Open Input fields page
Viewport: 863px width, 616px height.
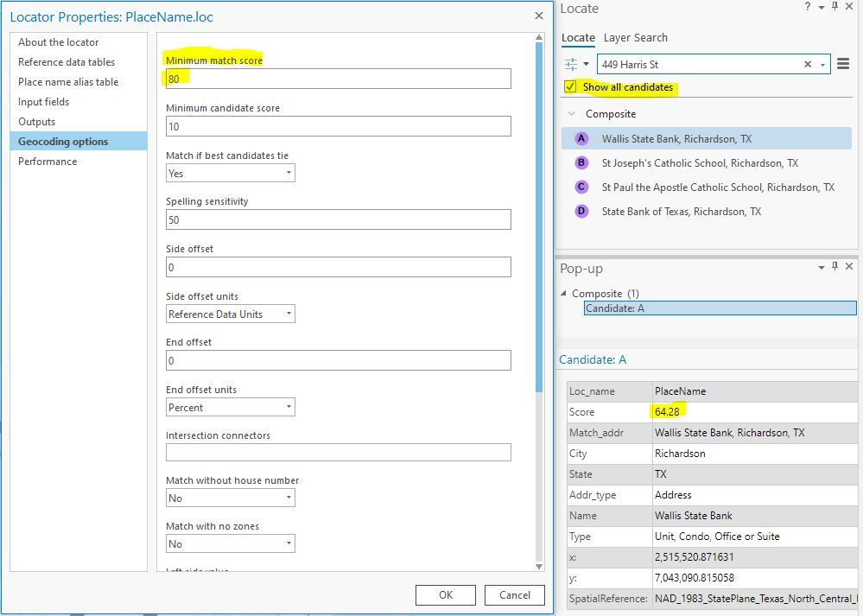coord(79,102)
